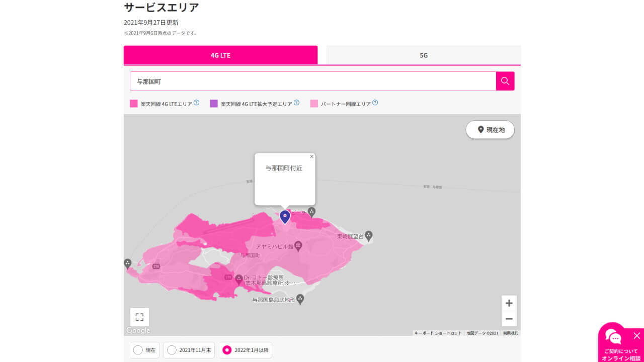Viewport: 644px width, 362px height.
Task: Click the map zoom-in plus icon
Action: coord(509,303)
